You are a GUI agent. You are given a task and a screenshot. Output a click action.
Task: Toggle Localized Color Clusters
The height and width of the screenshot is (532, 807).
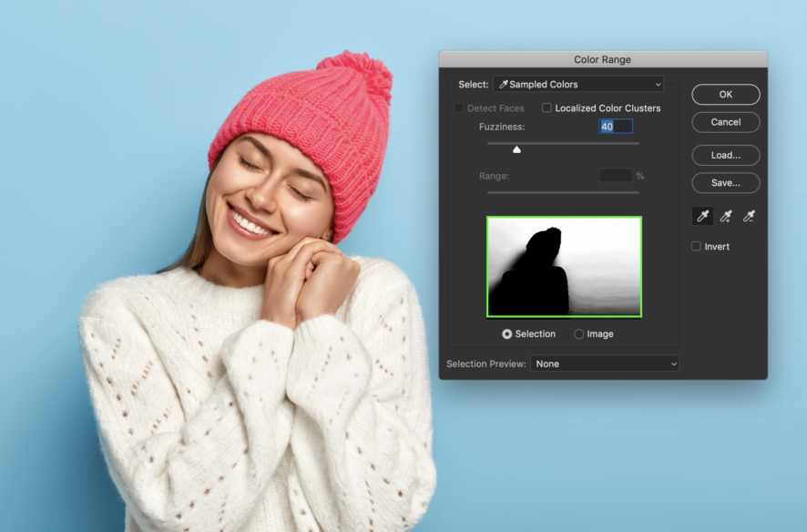click(547, 107)
